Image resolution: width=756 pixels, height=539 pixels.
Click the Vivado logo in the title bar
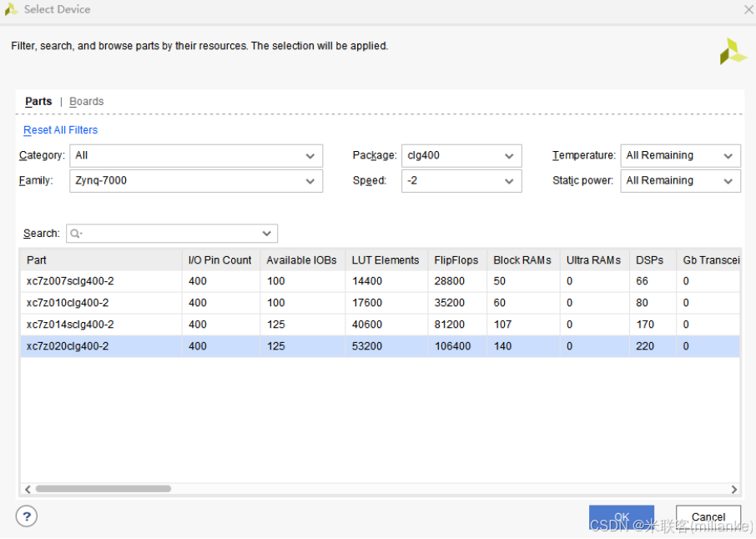click(x=11, y=9)
